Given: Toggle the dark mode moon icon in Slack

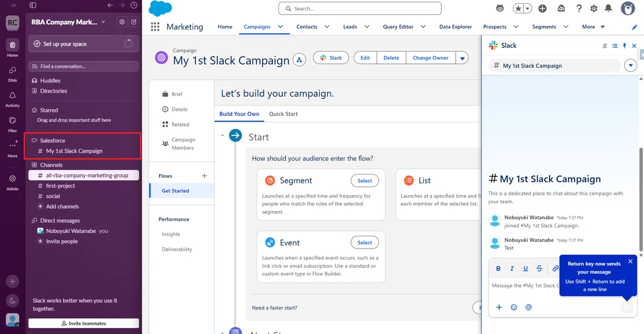Looking at the screenshot, I should pos(12,301).
